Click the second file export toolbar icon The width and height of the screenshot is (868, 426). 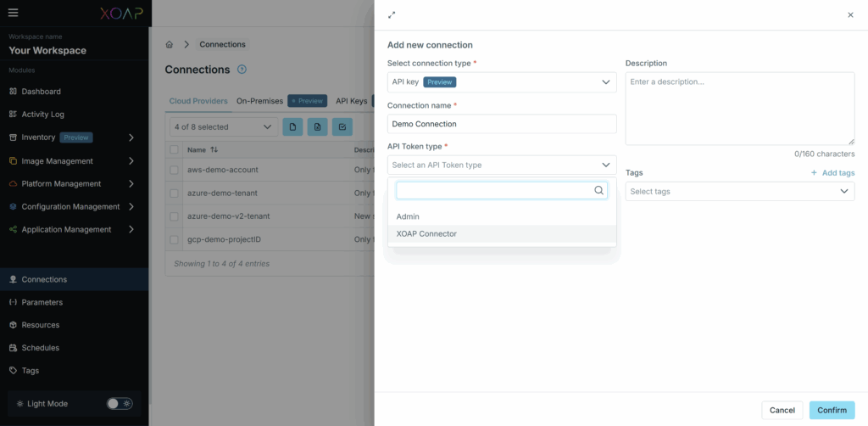pos(318,126)
